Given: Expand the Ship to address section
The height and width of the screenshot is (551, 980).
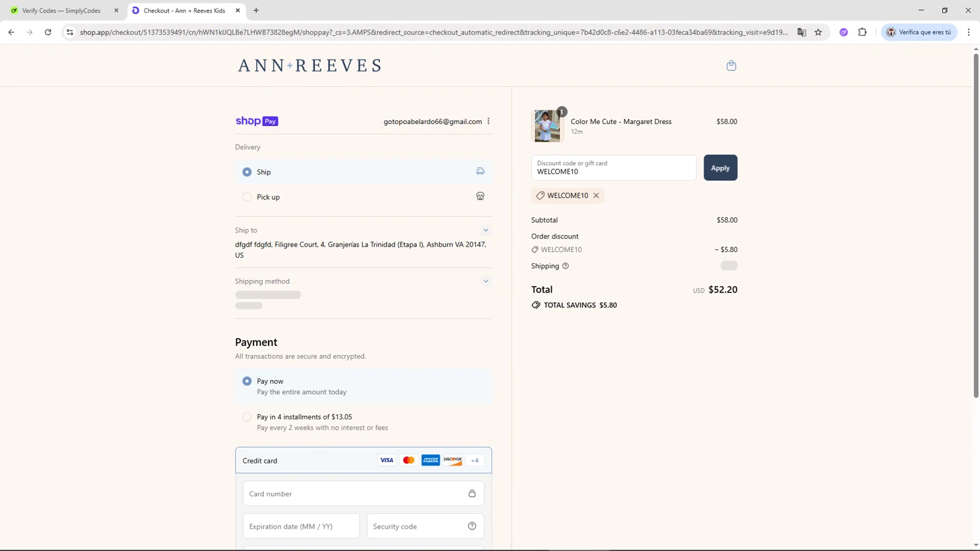Looking at the screenshot, I should 485,230.
